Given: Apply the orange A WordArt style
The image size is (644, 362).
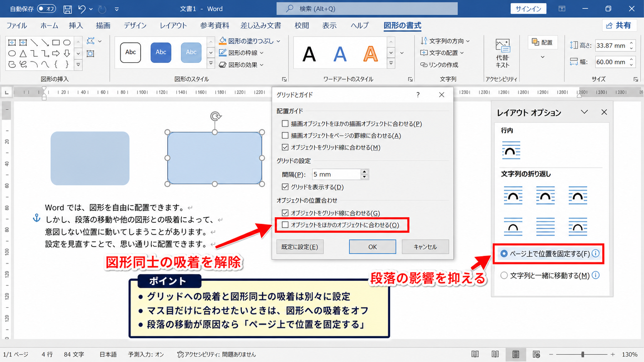Looking at the screenshot, I should click(x=371, y=54).
